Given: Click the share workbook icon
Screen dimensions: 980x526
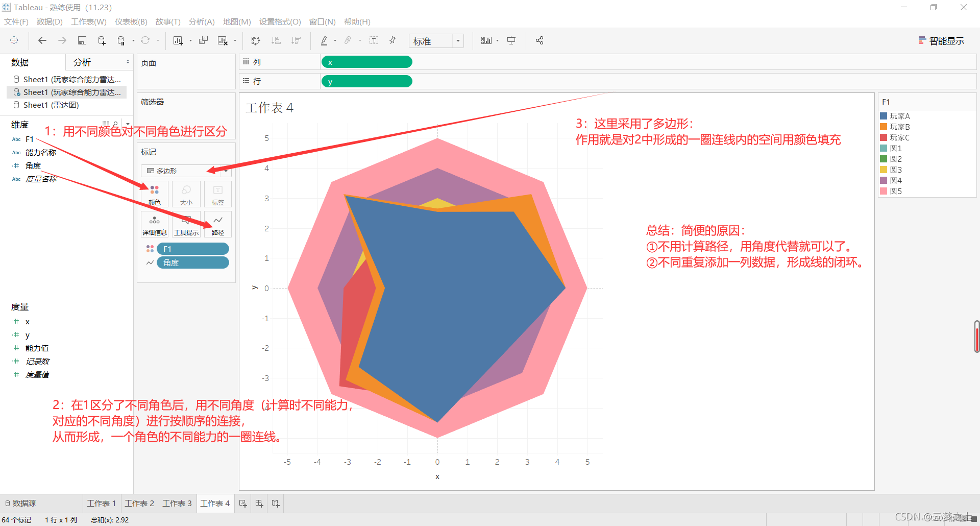Looking at the screenshot, I should (540, 40).
